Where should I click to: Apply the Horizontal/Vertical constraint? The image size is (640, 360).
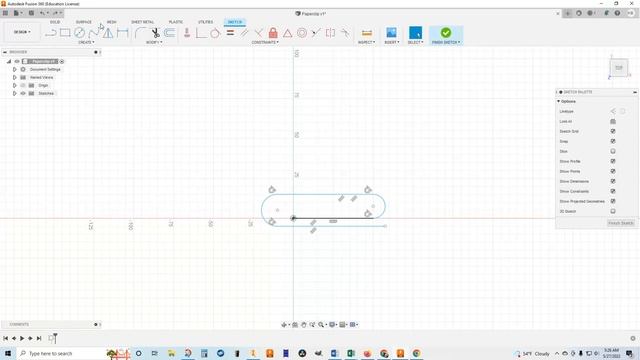pyautogui.click(x=187, y=33)
